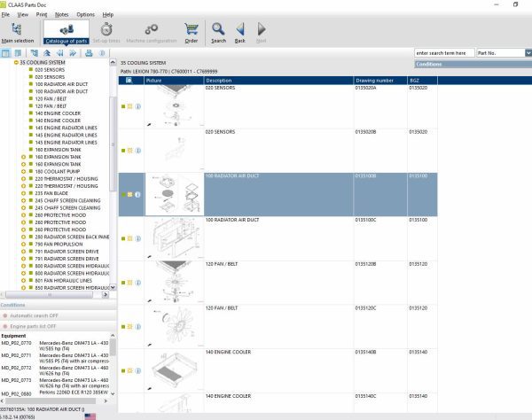Collapse the 35 COOLING SYSTEM node

[x=16, y=62]
